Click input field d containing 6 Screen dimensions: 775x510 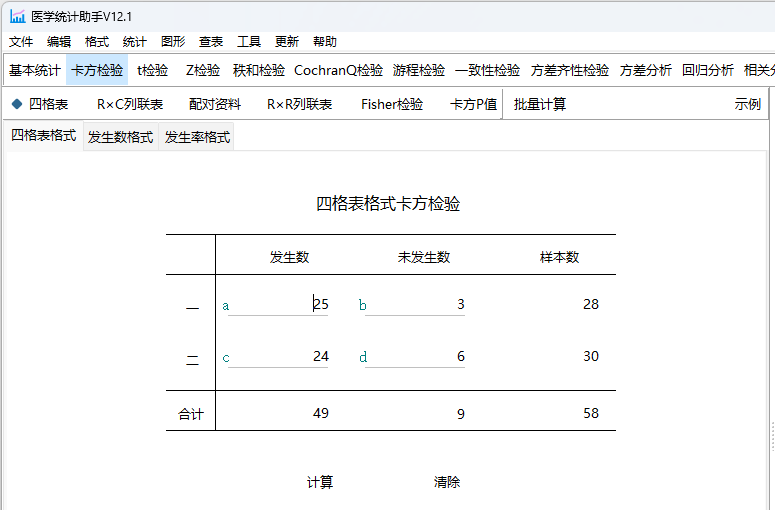tap(415, 356)
